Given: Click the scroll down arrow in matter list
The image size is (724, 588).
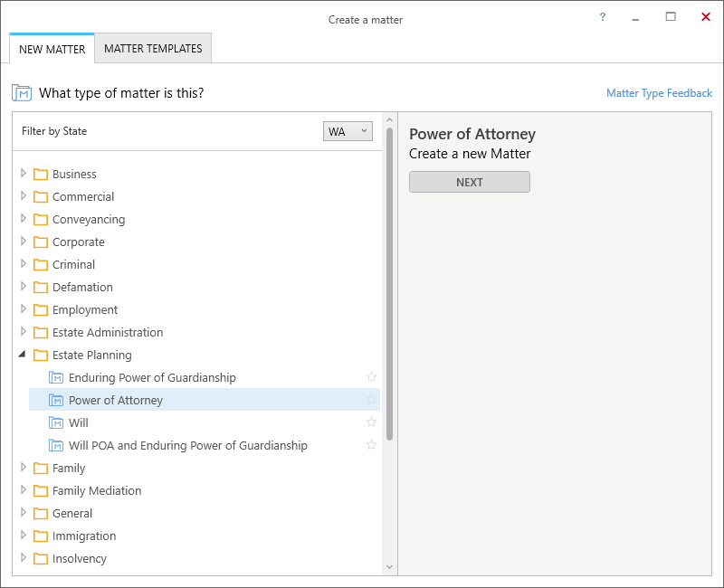Looking at the screenshot, I should pos(389,567).
